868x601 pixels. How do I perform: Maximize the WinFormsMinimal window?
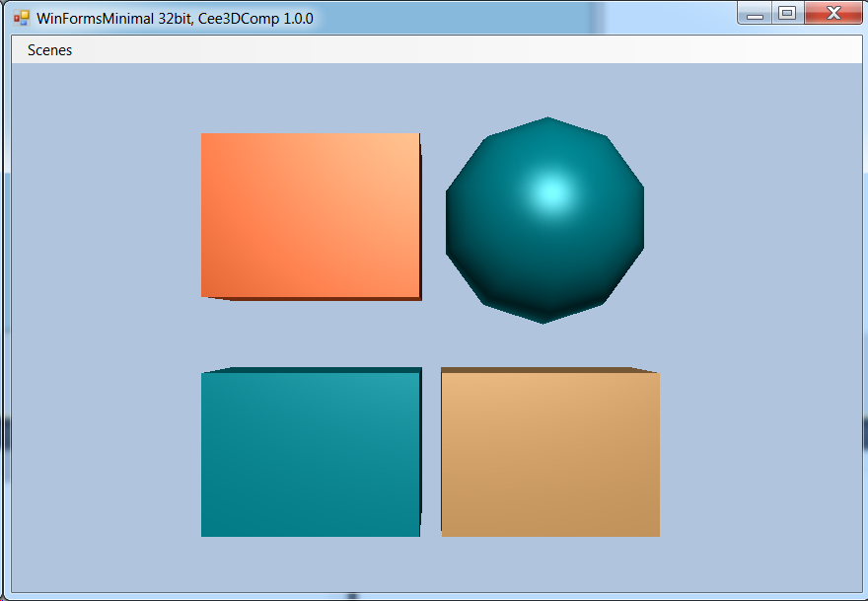tap(786, 14)
